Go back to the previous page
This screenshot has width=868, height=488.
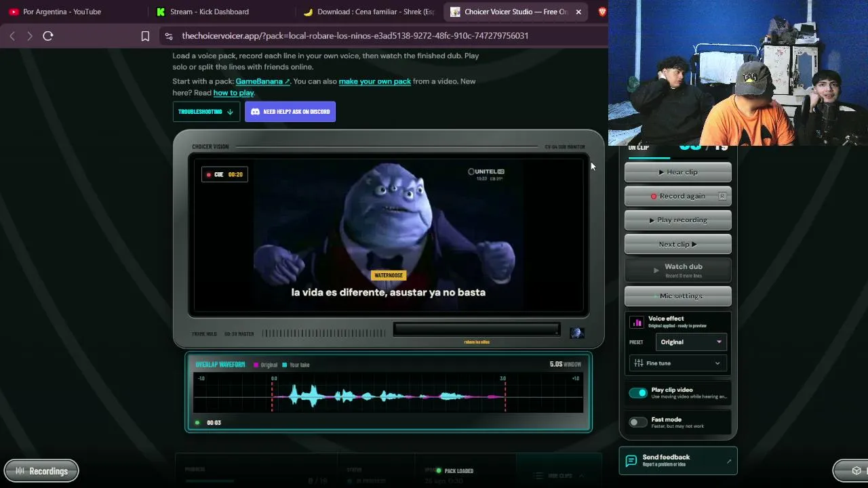12,36
